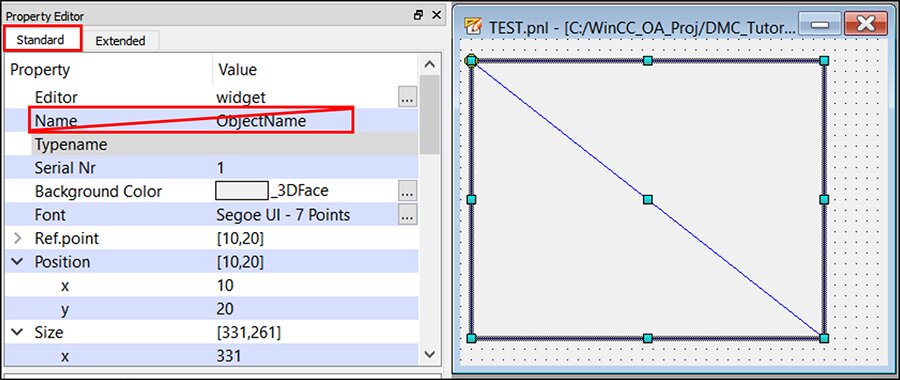Screen dimensions: 900x380
Task: Click the scrollbar down arrow
Action: pyautogui.click(x=430, y=354)
